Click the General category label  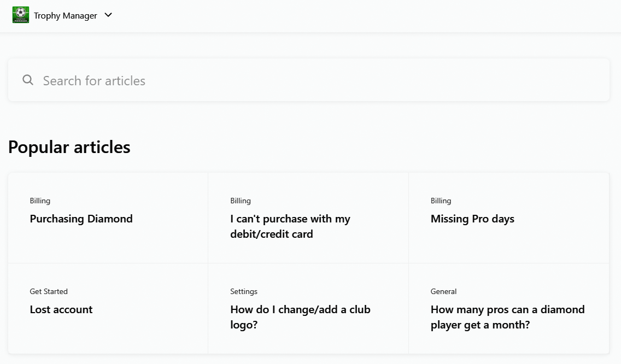click(x=443, y=291)
